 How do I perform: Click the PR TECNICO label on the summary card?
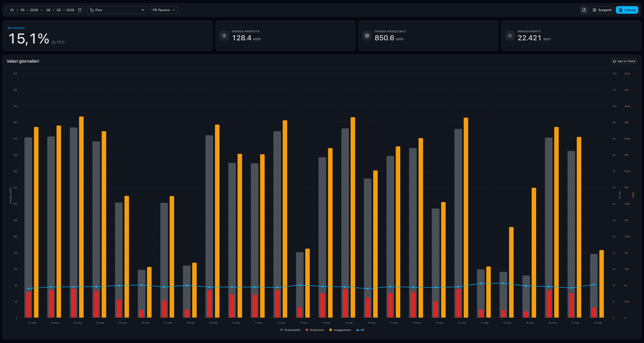point(16,28)
